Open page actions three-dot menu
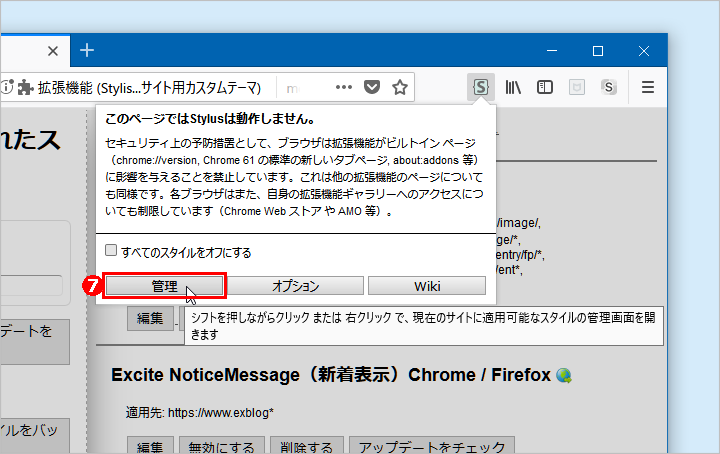 [x=343, y=87]
